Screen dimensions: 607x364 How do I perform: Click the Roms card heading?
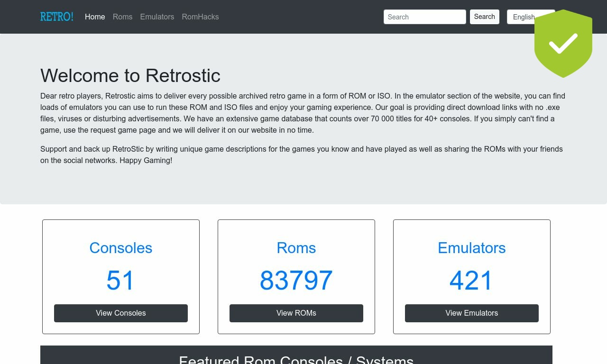pyautogui.click(x=296, y=248)
